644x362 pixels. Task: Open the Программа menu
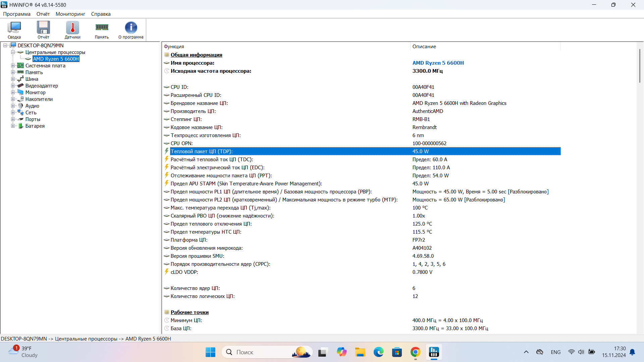tap(17, 14)
